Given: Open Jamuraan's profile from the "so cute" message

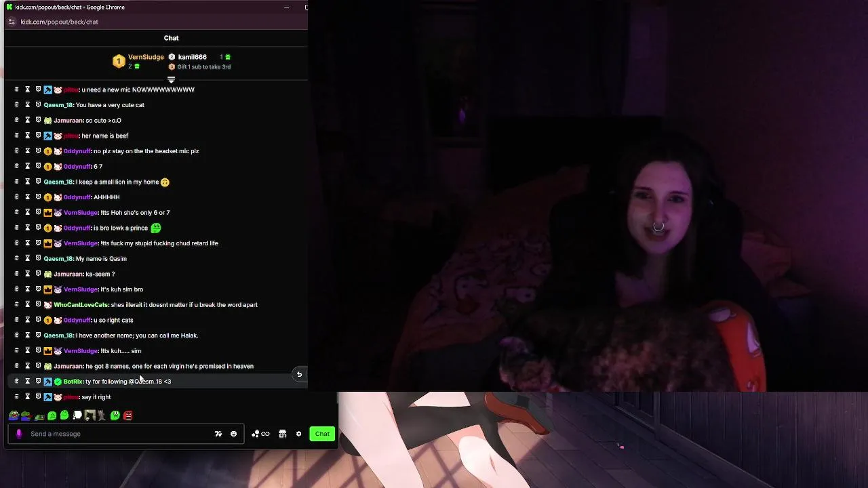Looking at the screenshot, I should click(x=68, y=120).
